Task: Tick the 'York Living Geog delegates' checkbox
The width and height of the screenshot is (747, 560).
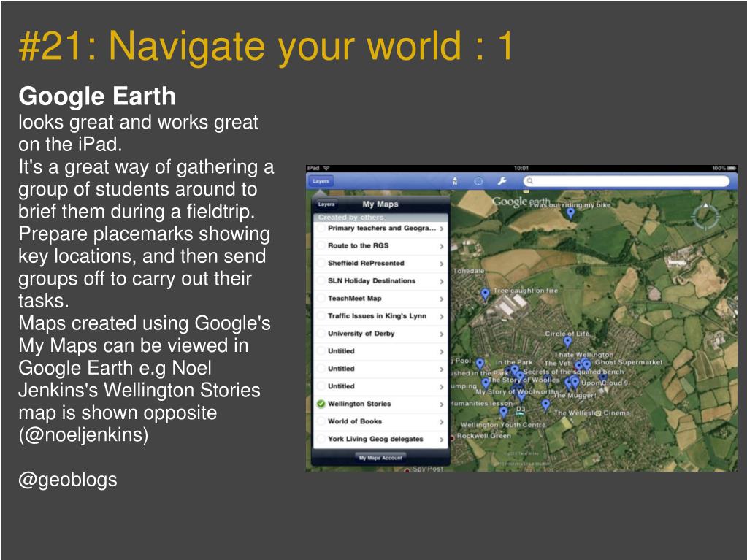Action: (321, 439)
